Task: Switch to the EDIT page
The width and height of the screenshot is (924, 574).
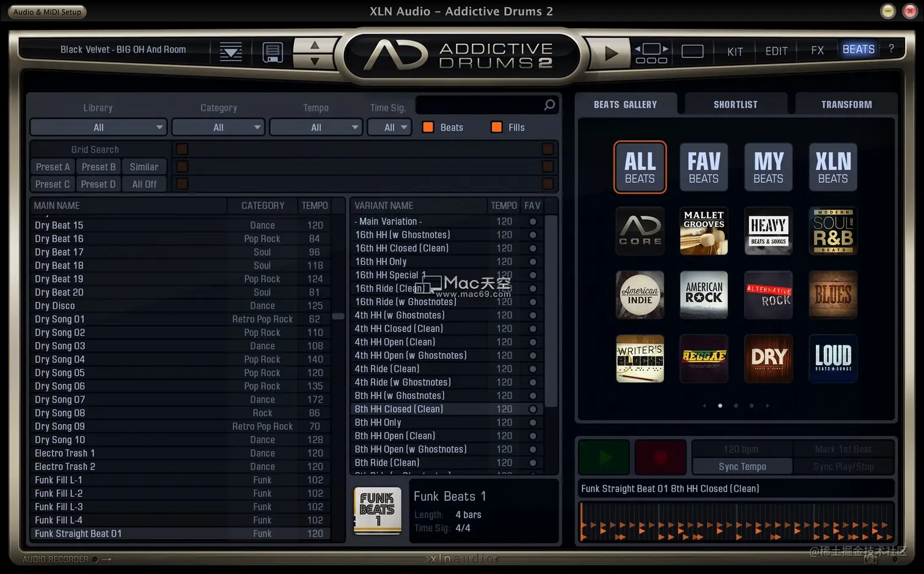Action: pyautogui.click(x=777, y=51)
